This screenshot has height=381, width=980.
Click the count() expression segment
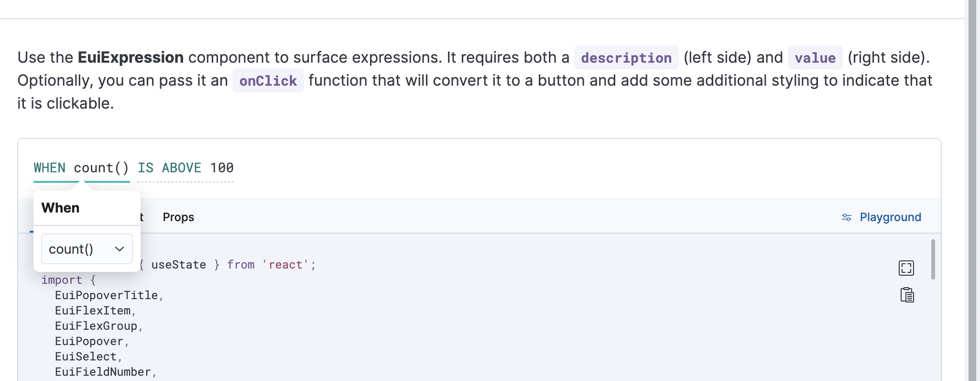(101, 168)
